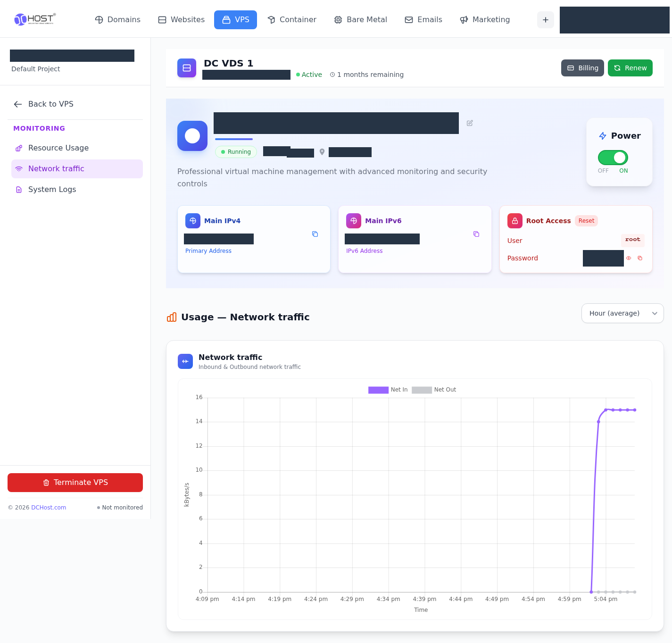This screenshot has height=643, width=672.
Task: Reveal root password with eye icon
Action: click(x=629, y=258)
